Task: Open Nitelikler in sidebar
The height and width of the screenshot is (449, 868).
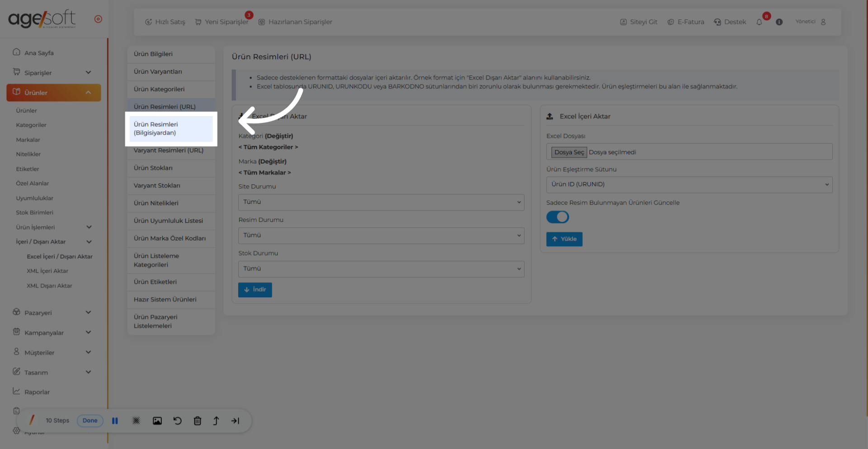Action: pyautogui.click(x=28, y=154)
